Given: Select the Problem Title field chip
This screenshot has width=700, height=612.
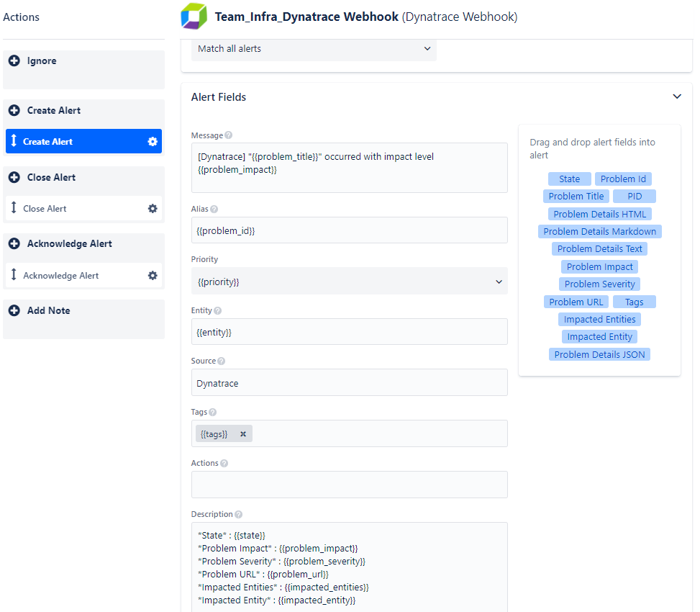Looking at the screenshot, I should coord(576,197).
